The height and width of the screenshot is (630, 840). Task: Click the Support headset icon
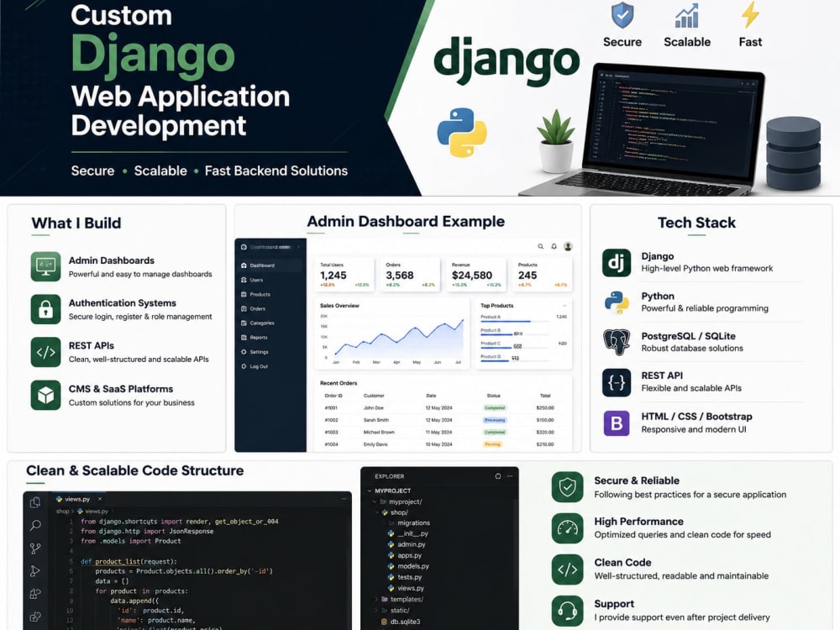pyautogui.click(x=567, y=611)
